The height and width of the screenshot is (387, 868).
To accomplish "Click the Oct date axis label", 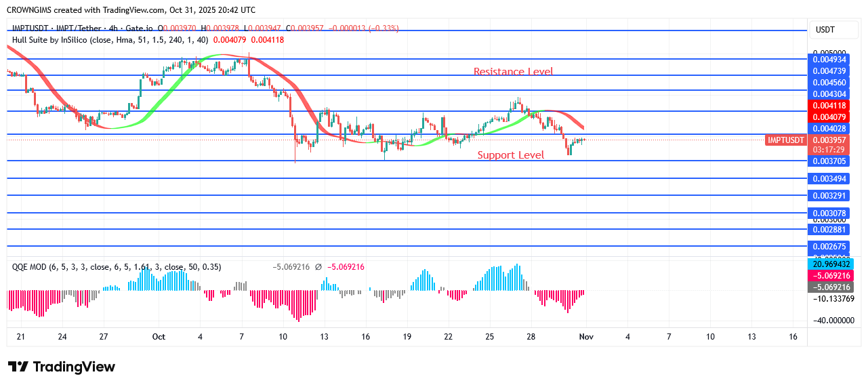I will click(159, 337).
